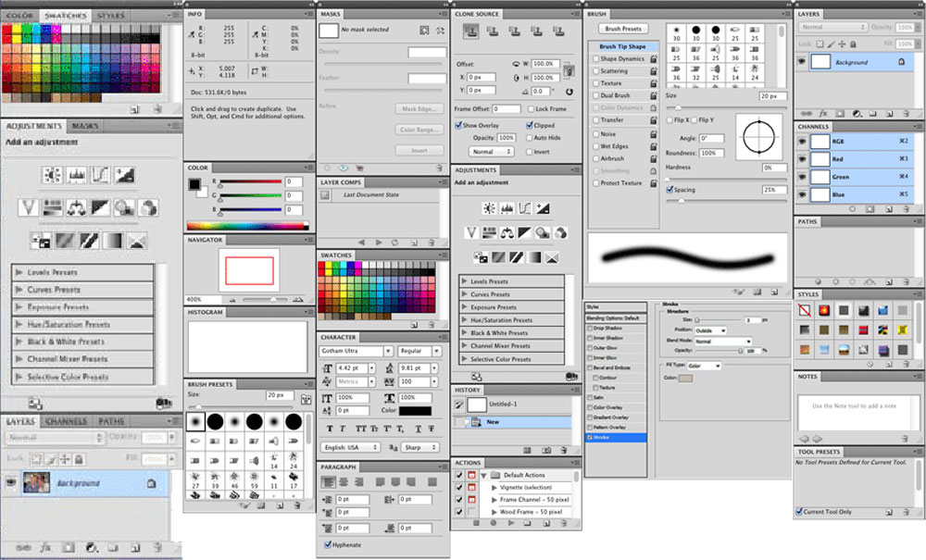This screenshot has width=926, height=560.
Task: Click the Frame Offset input field
Action: click(507, 109)
